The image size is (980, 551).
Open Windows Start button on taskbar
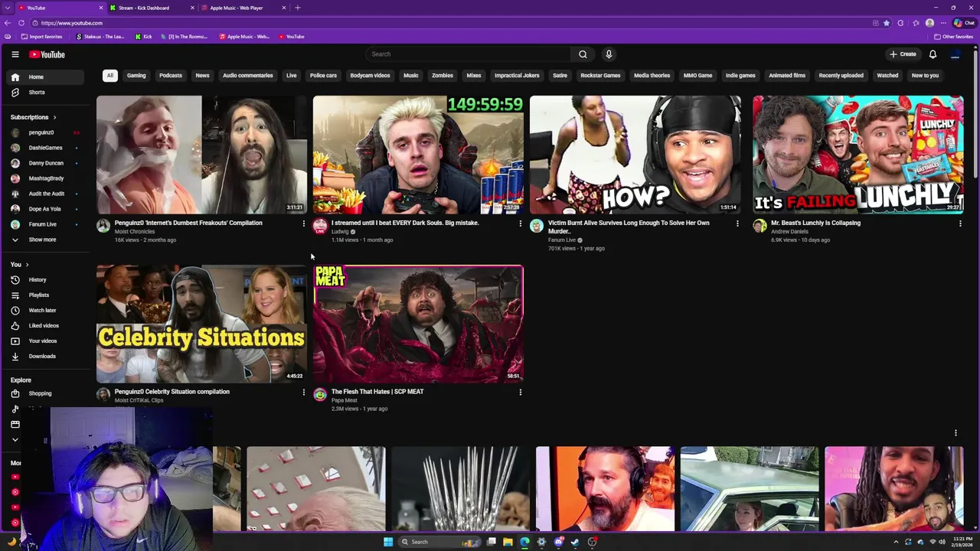pos(388,542)
